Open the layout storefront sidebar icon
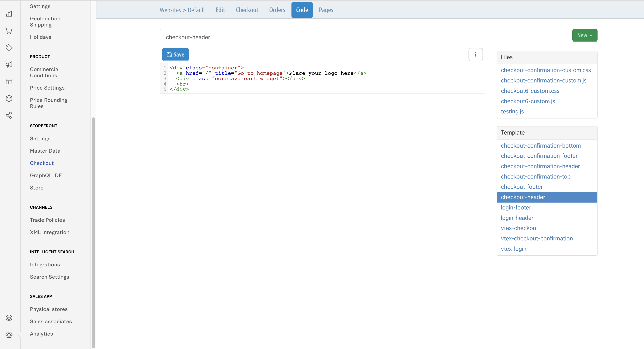This screenshot has width=644, height=349. [9, 81]
